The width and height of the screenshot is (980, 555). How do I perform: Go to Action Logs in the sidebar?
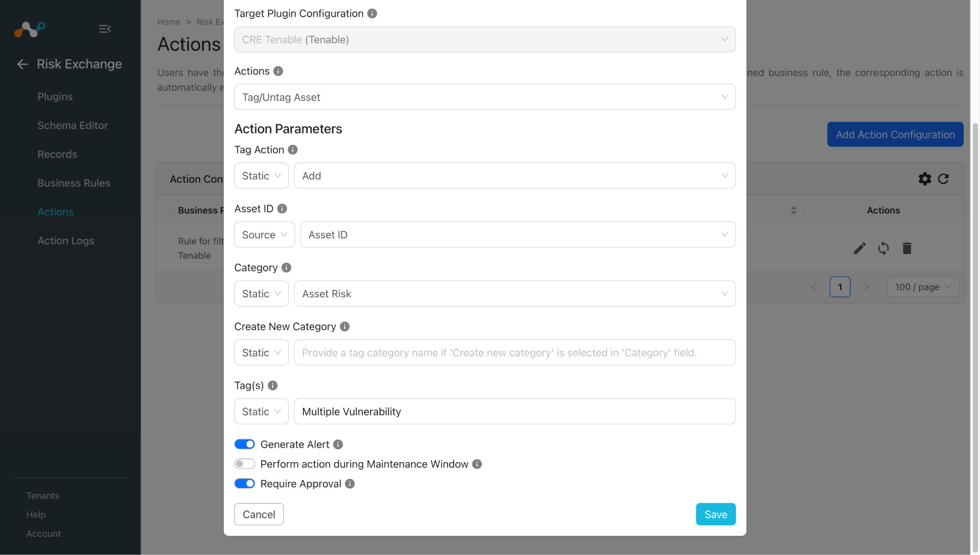point(66,241)
